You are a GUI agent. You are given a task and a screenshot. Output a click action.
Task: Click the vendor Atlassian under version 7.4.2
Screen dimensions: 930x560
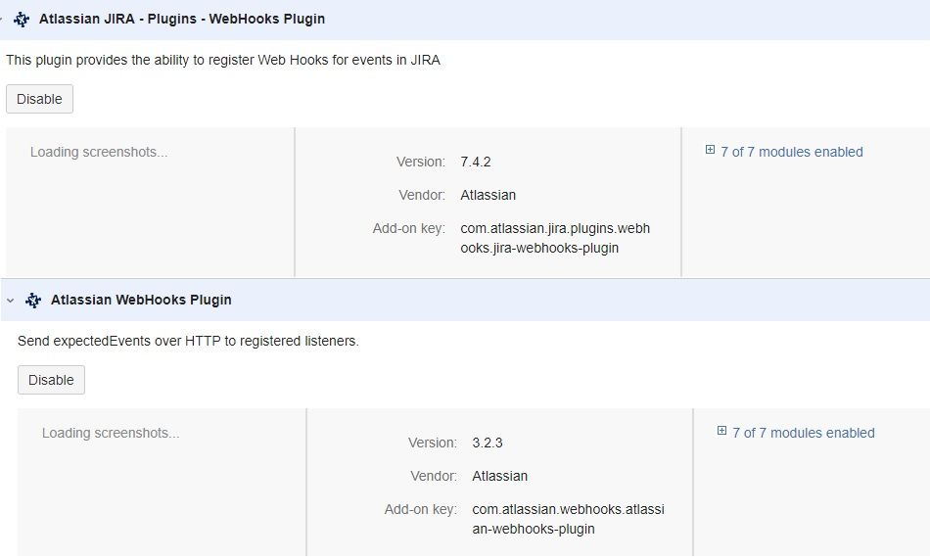(488, 195)
